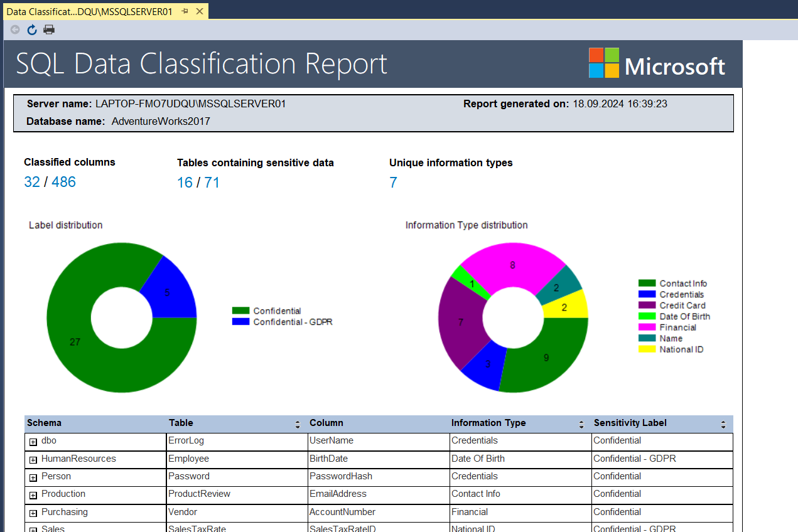Click National ID yellow legend swatch
The image size is (798, 532).
click(x=647, y=349)
